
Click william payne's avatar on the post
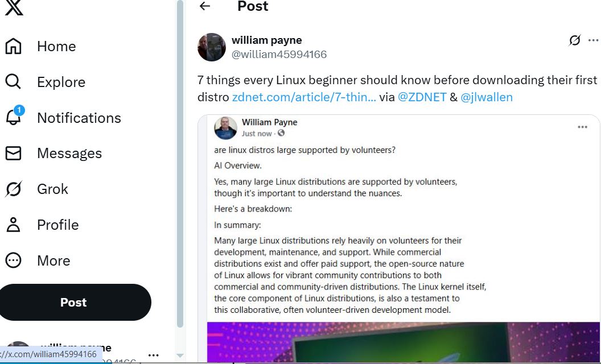tap(212, 47)
